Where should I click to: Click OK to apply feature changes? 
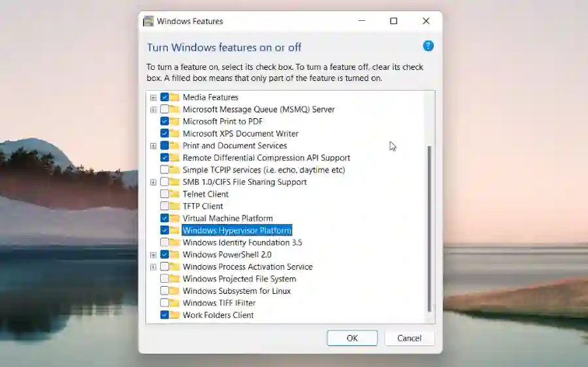[352, 338]
